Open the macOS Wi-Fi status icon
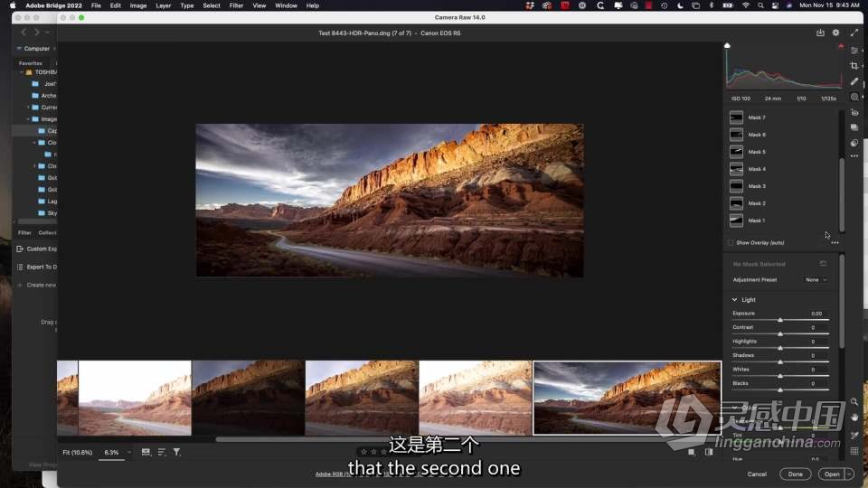 (746, 5)
